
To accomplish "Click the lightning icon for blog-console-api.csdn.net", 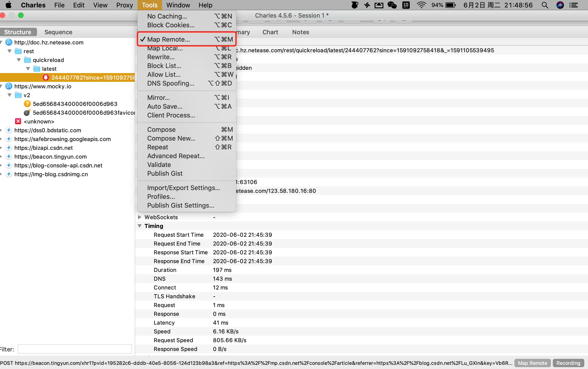I will pos(9,165).
